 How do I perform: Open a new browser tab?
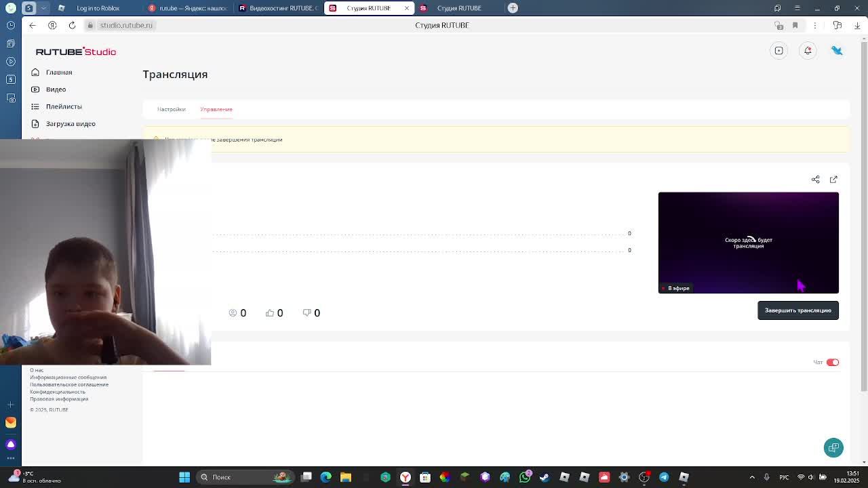tap(513, 8)
